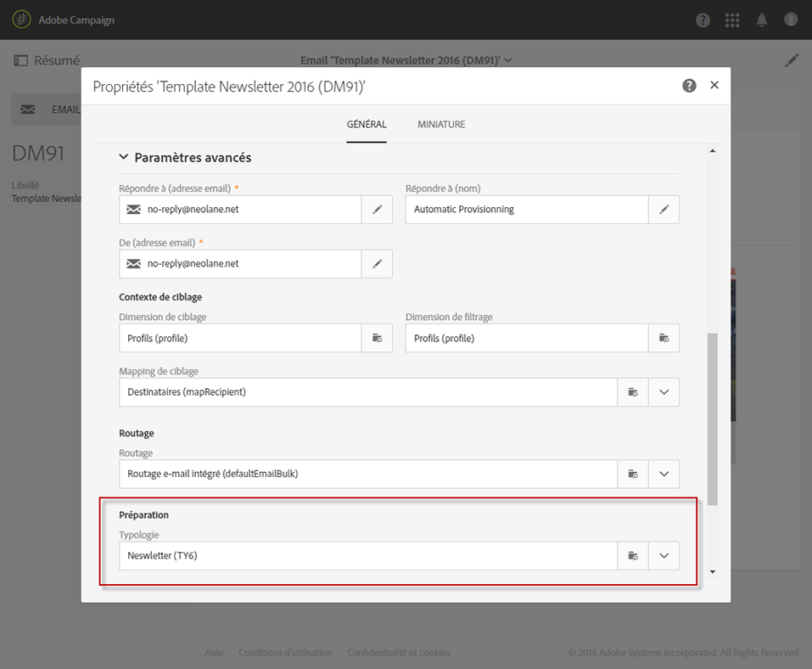This screenshot has height=669, width=812.
Task: Open Conditions d'utilisation footer link
Action: point(285,652)
